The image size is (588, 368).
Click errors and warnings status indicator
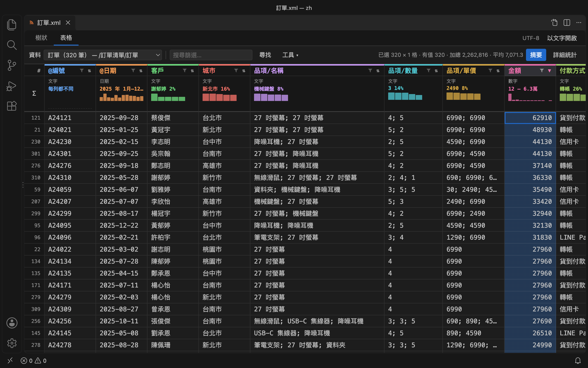pyautogui.click(x=34, y=360)
